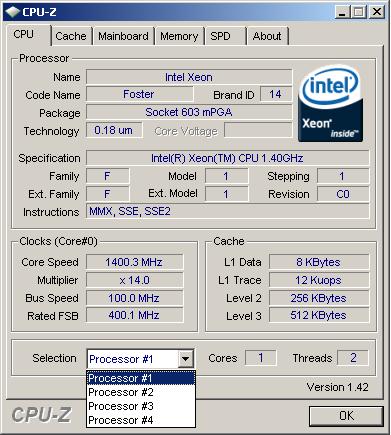
Task: Click the Instructions field MMX, SSE, SSE2
Action: click(227, 211)
